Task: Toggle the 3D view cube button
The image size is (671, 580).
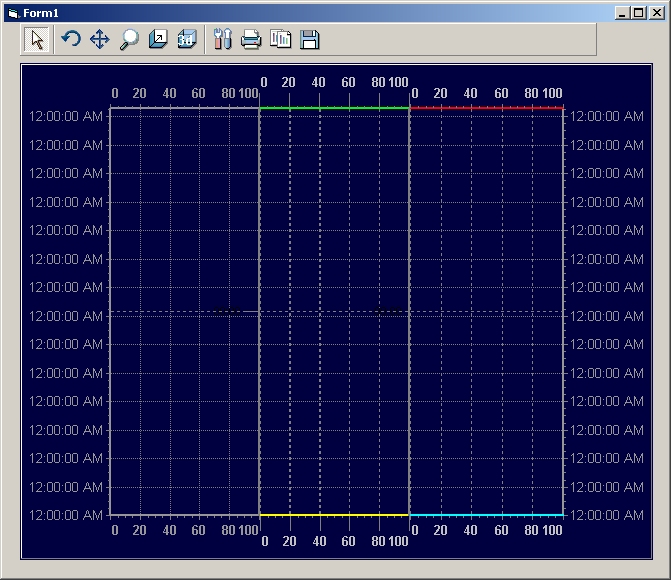Action: point(187,39)
